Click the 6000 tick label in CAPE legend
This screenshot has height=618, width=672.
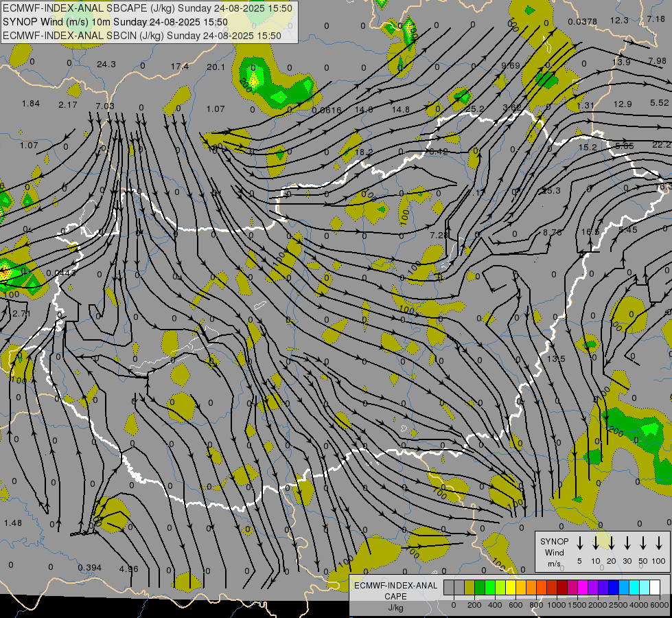660,605
